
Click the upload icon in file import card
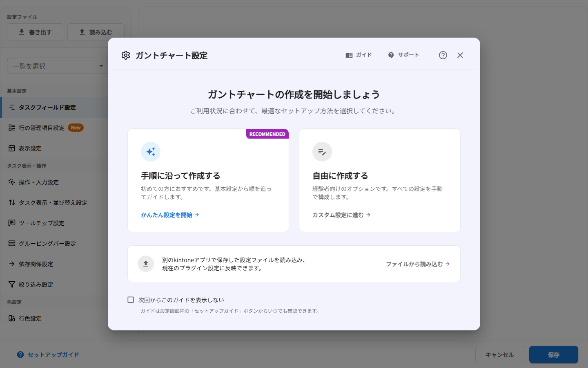[x=146, y=264]
